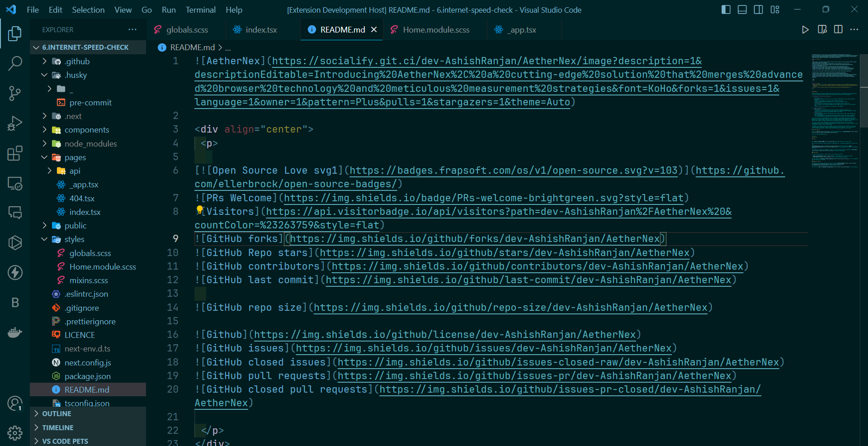Open the Manage gear icon

15,433
